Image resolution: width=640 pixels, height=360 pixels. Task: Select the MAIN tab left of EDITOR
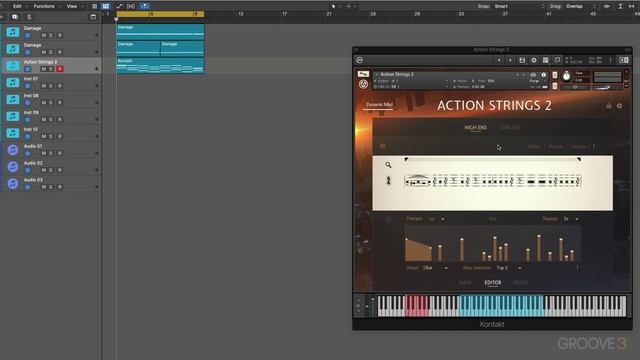(x=465, y=282)
